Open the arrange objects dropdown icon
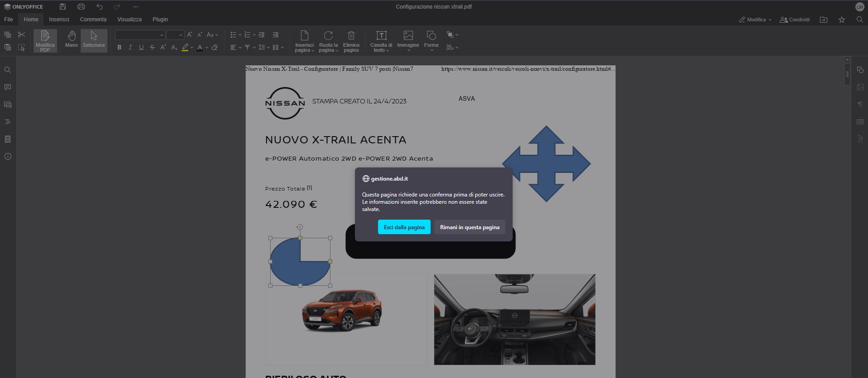 [452, 34]
